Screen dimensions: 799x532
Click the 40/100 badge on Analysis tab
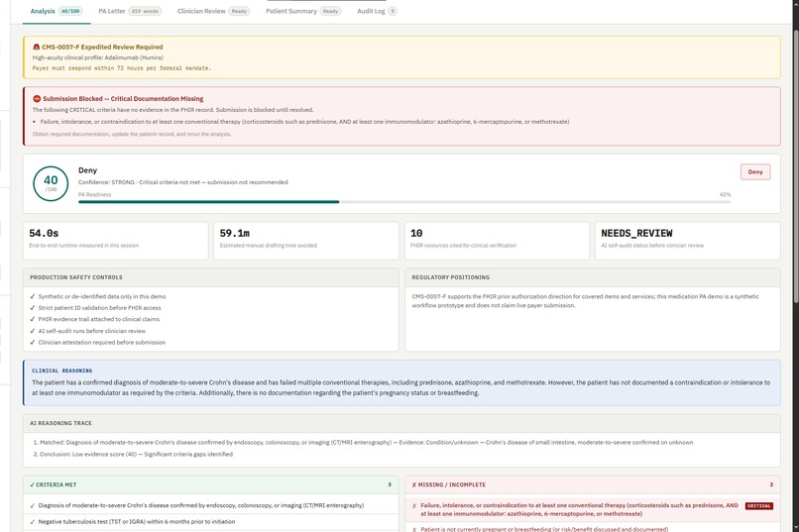pyautogui.click(x=70, y=11)
